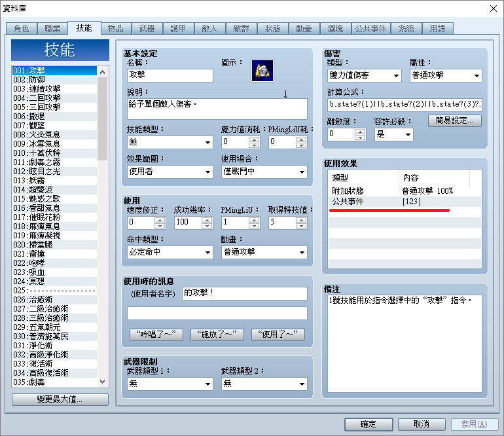Click the “施放了～” button

pos(217,335)
